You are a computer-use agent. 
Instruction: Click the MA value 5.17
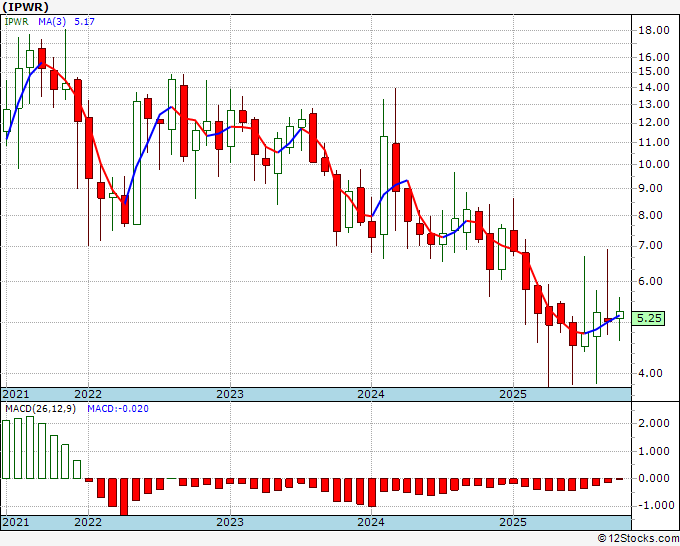point(85,22)
